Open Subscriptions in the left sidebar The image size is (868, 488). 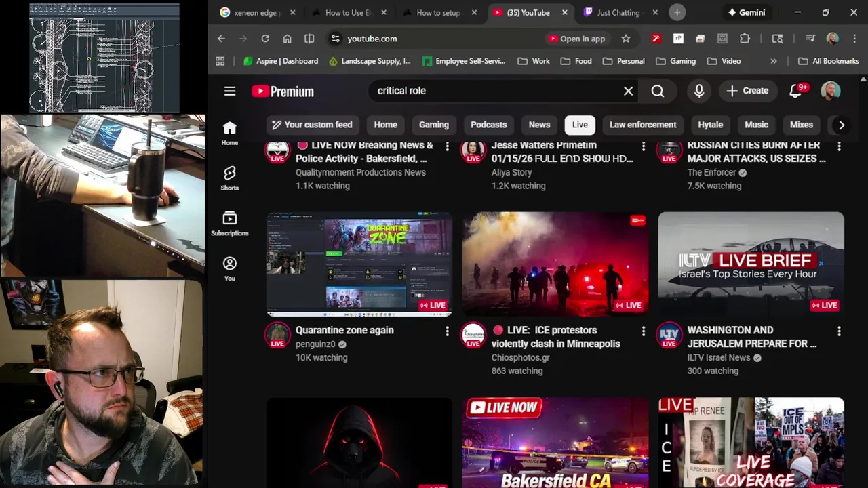coord(230,224)
